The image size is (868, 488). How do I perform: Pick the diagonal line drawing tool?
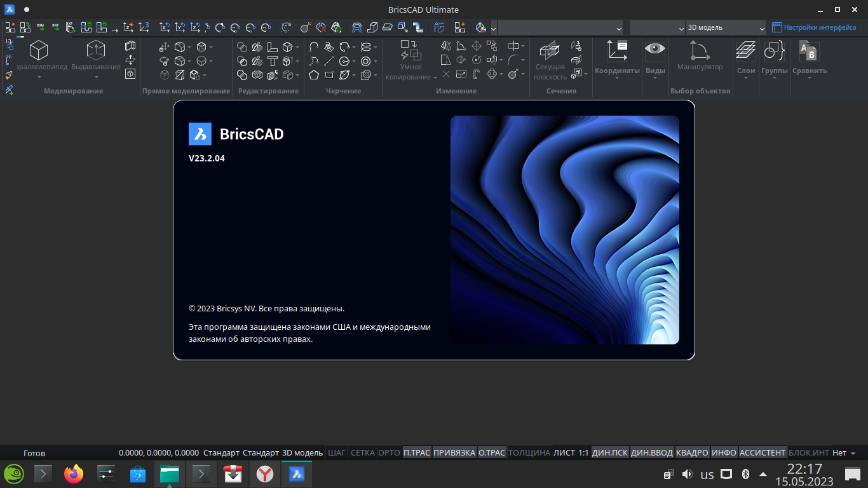pyautogui.click(x=329, y=61)
